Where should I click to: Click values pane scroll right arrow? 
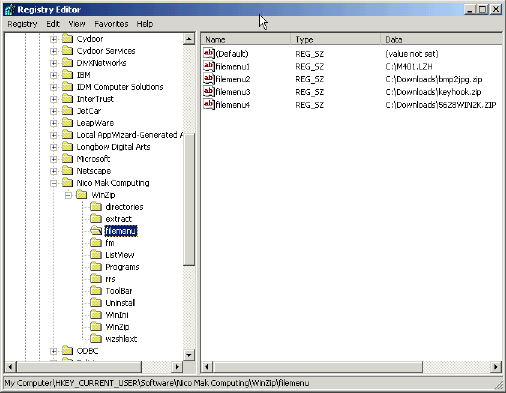[496, 367]
